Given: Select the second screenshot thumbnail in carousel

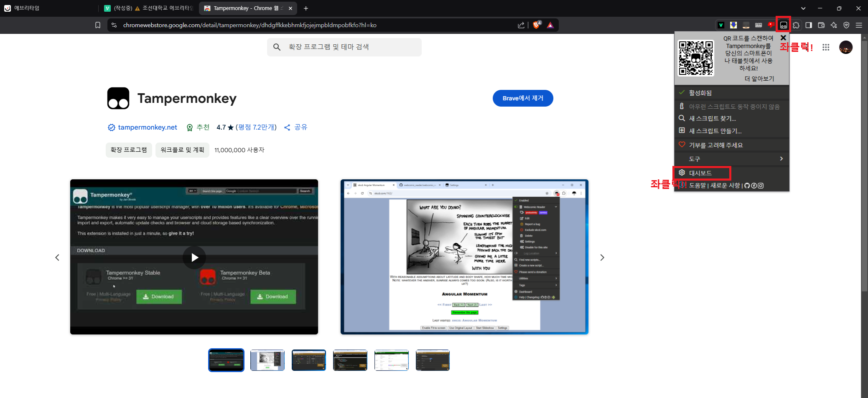Looking at the screenshot, I should point(267,360).
